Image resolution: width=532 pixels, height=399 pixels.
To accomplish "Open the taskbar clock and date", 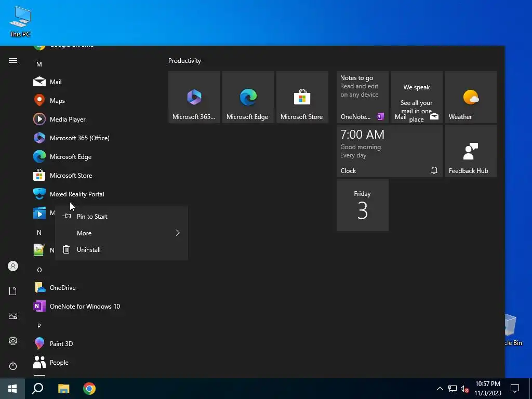I will [x=487, y=389].
